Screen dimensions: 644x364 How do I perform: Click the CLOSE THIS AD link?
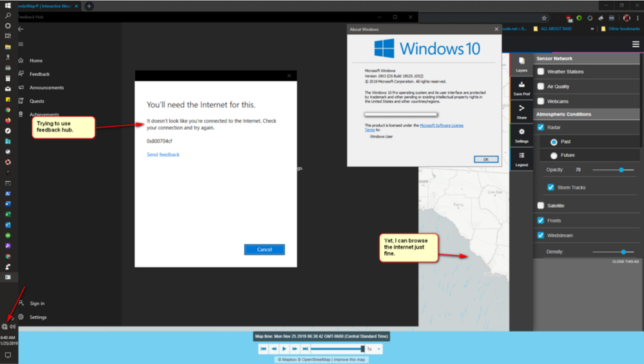coord(625,261)
